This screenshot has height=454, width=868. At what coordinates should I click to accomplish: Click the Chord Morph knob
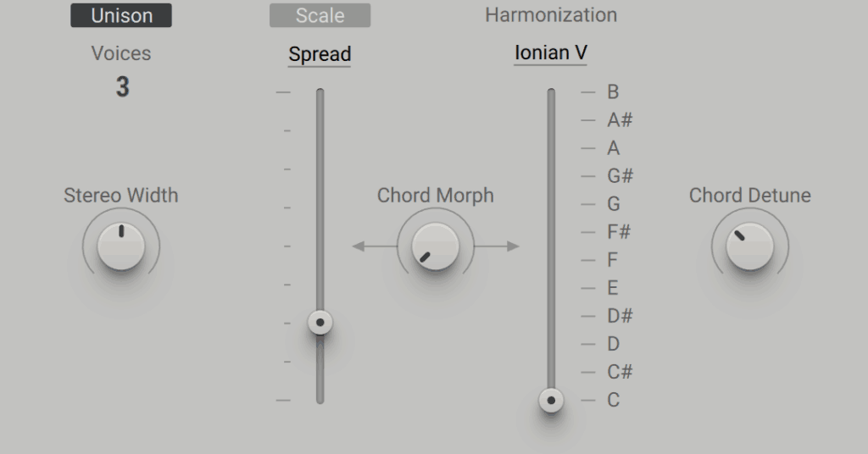(x=436, y=246)
